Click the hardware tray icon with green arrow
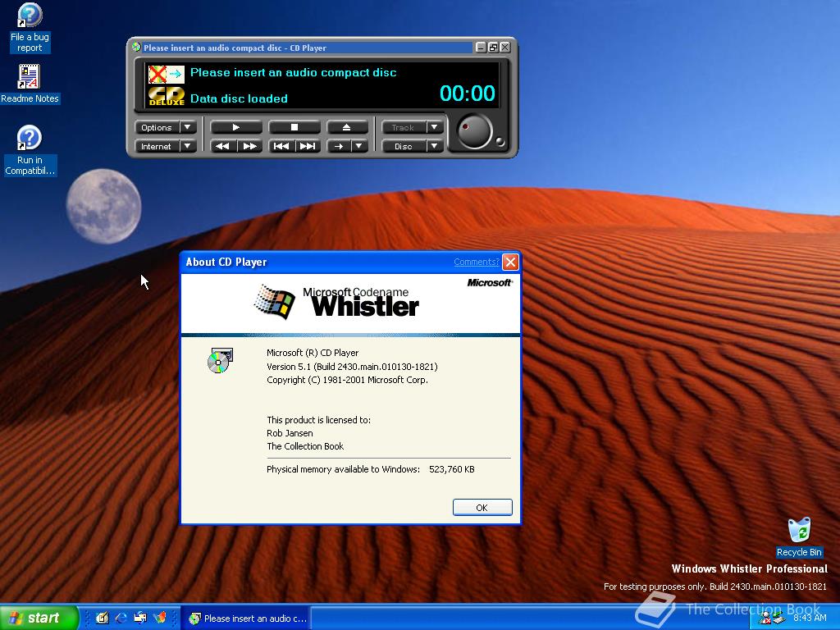This screenshot has height=630, width=840. (x=778, y=619)
